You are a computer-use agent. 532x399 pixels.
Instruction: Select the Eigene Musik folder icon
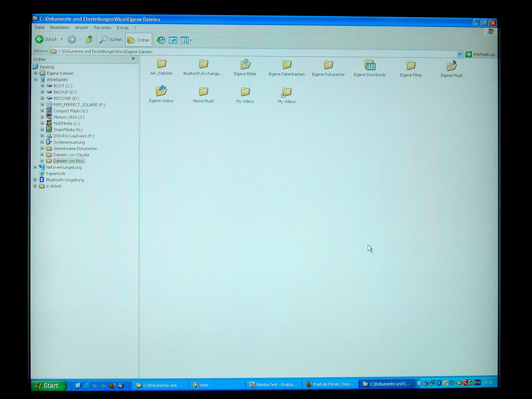[x=451, y=65]
